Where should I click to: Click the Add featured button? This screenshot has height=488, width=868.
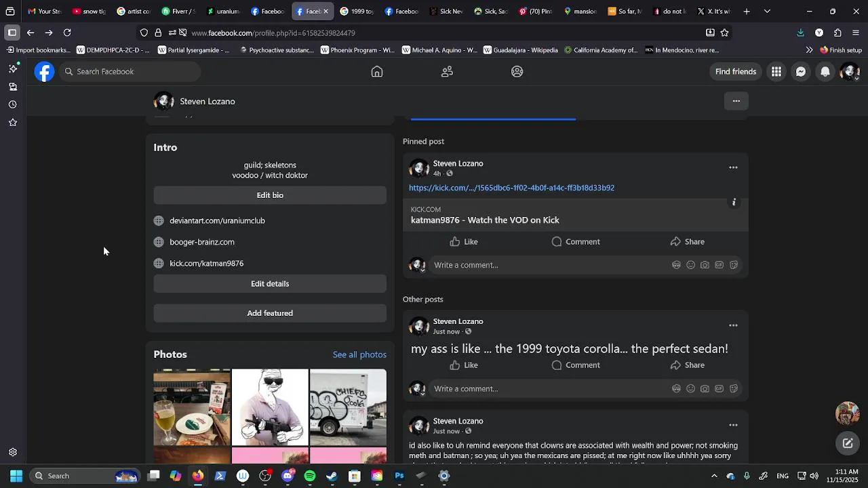pos(270,313)
